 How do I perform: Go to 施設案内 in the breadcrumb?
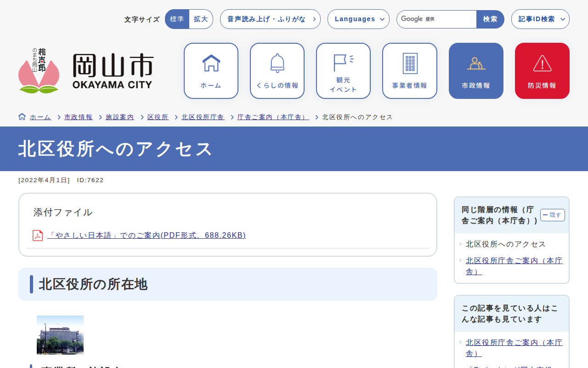click(120, 117)
